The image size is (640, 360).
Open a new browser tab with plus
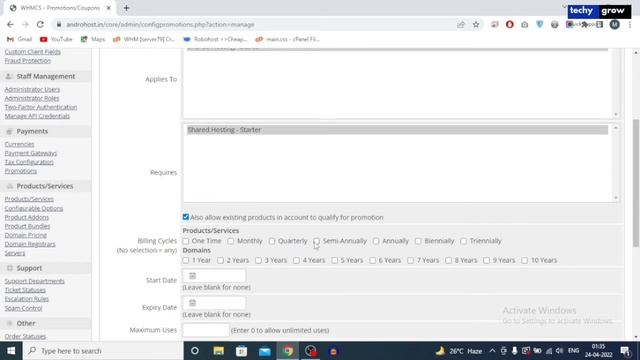127,8
